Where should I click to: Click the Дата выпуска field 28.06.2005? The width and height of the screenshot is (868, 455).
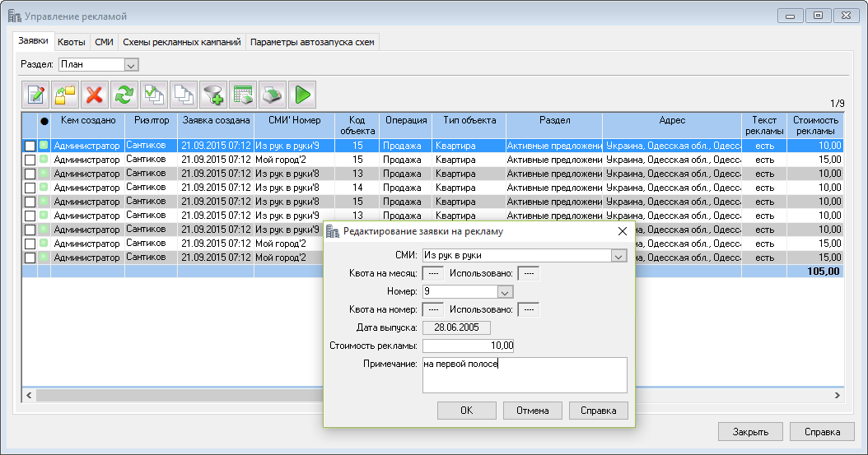coord(457,327)
